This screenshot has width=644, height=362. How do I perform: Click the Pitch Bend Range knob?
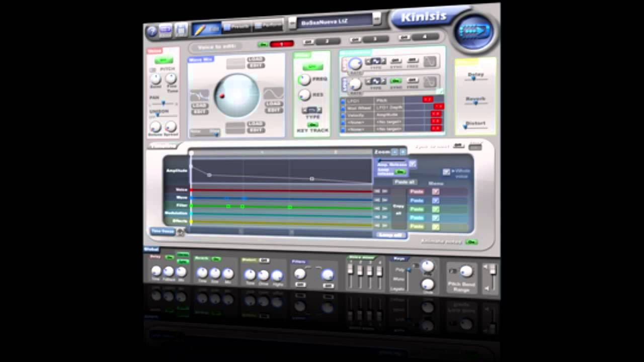466,271
